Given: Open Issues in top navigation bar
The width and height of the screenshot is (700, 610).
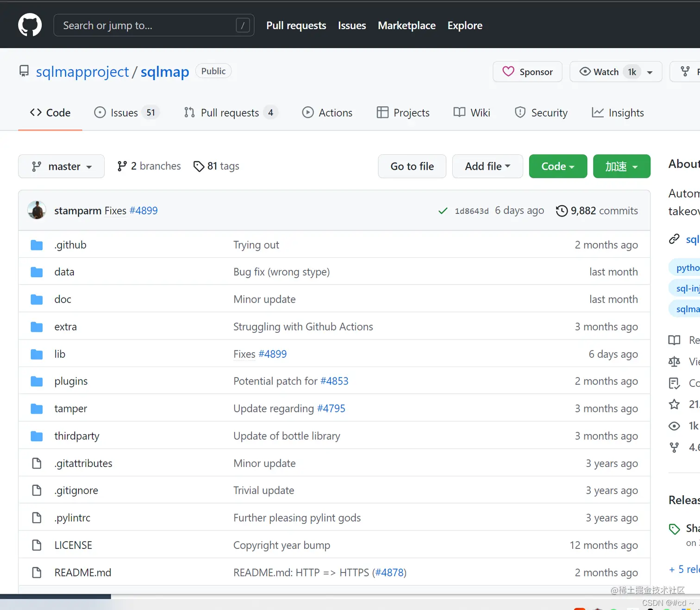Looking at the screenshot, I should pos(352,25).
